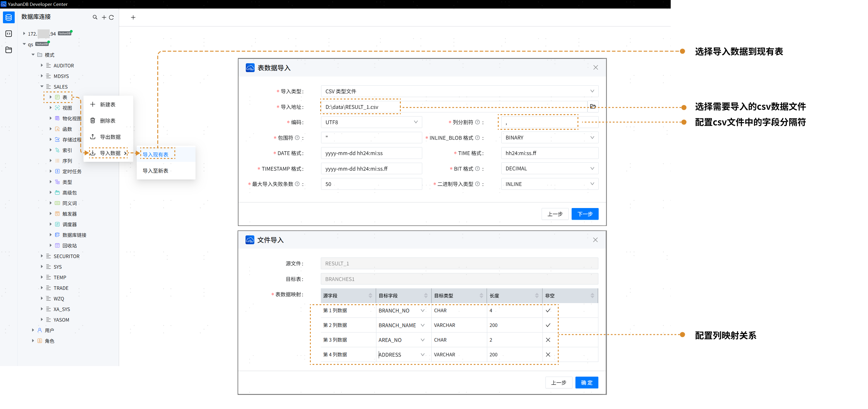Add a new database connection
The height and width of the screenshot is (409, 868).
pyautogui.click(x=104, y=17)
